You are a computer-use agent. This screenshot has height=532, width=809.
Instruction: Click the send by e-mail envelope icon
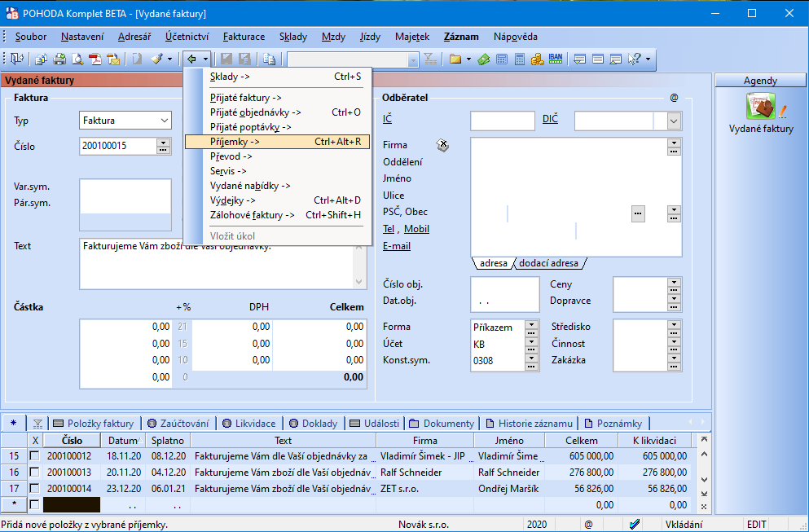(113, 59)
